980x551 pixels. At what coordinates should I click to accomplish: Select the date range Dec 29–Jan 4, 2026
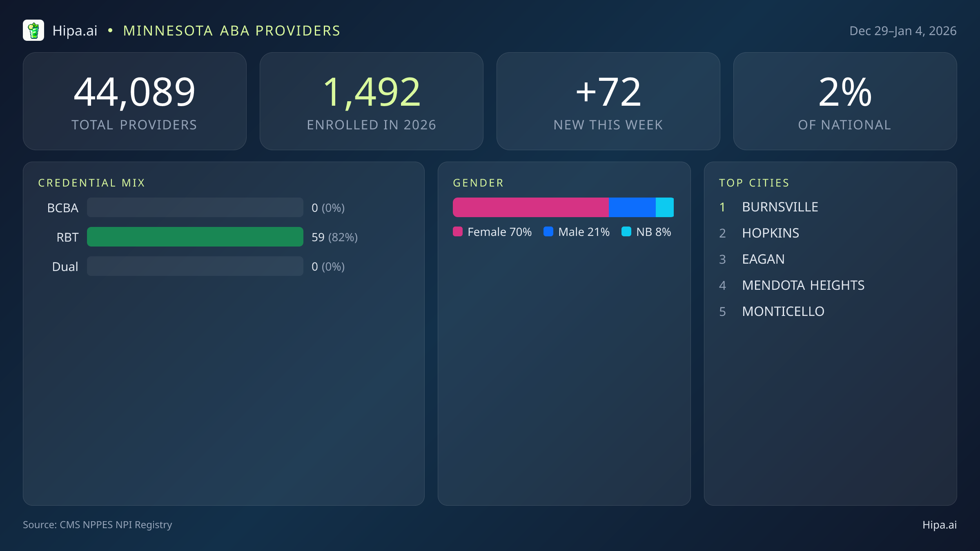pos(903,30)
